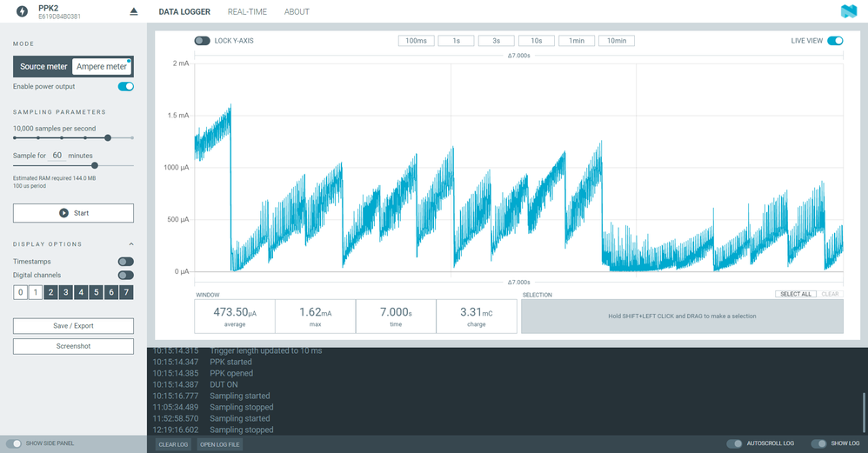The width and height of the screenshot is (868, 453).
Task: Toggle digital channel 7
Action: coord(126,292)
